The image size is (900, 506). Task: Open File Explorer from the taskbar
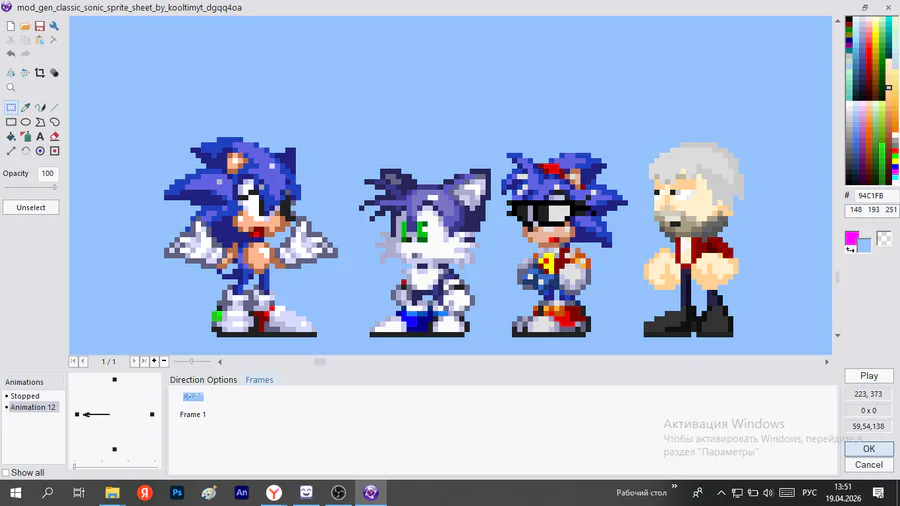(112, 492)
